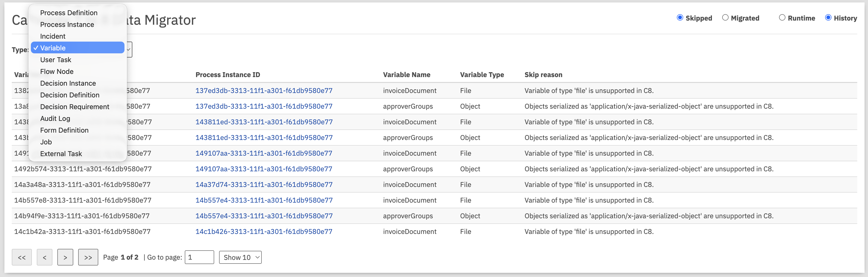This screenshot has height=277, width=868.
Task: Click the next page arrow button
Action: click(65, 257)
